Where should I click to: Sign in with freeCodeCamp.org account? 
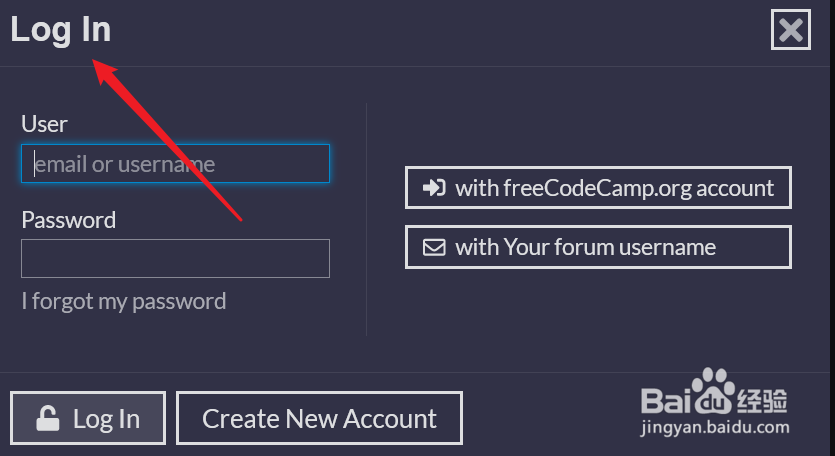pos(598,188)
